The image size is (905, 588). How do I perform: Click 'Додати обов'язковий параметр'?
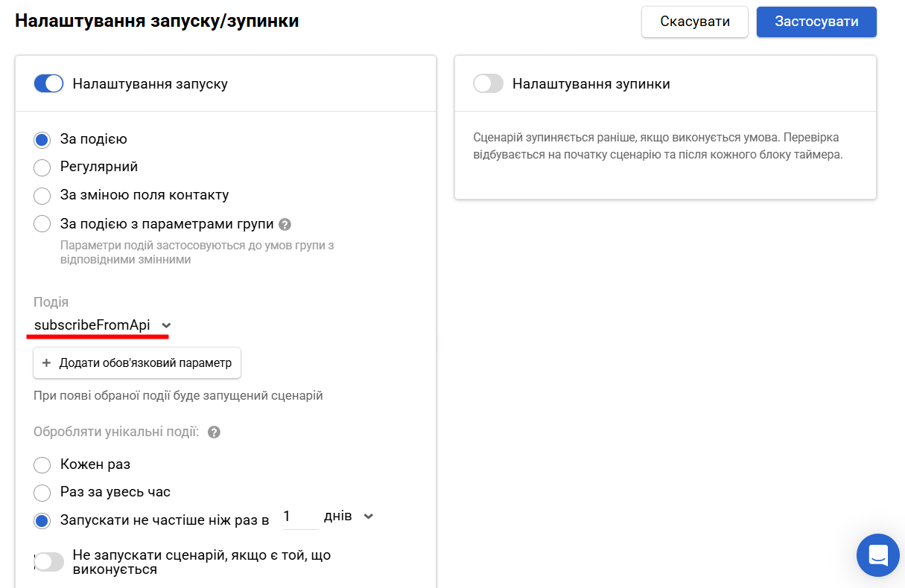click(137, 362)
